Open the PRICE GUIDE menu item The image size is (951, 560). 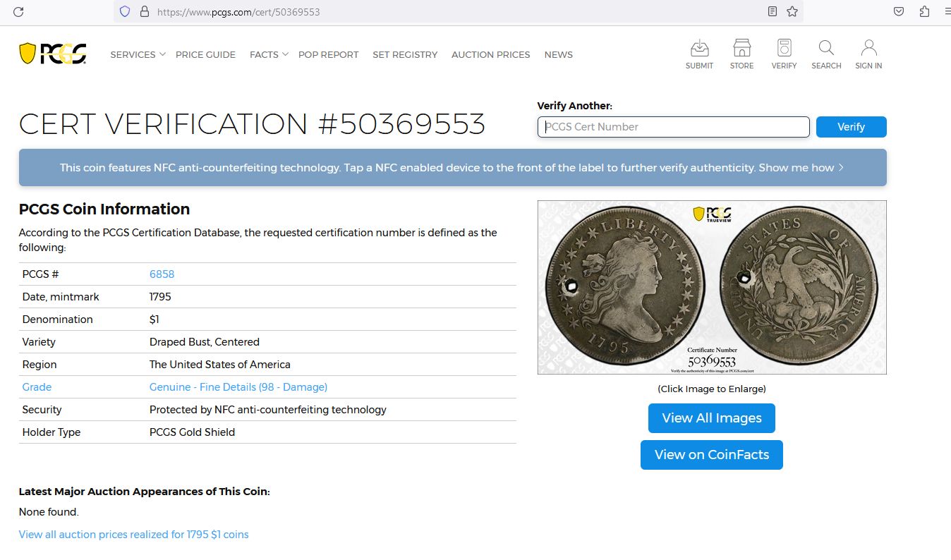(205, 54)
